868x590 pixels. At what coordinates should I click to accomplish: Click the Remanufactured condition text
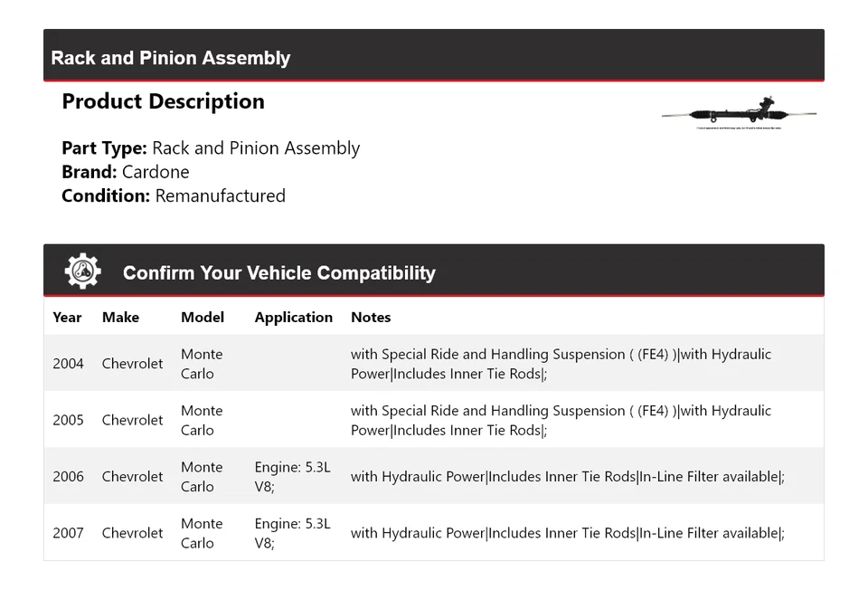pos(220,195)
